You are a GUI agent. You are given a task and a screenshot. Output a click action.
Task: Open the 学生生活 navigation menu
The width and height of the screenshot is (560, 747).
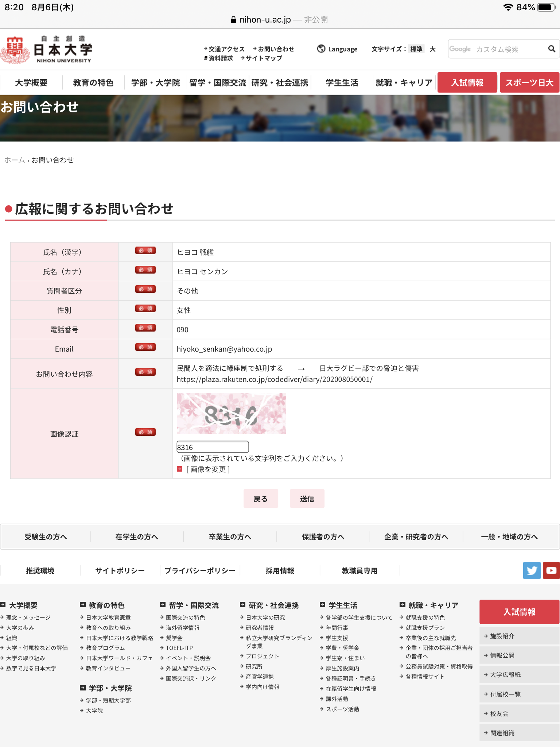tap(342, 83)
